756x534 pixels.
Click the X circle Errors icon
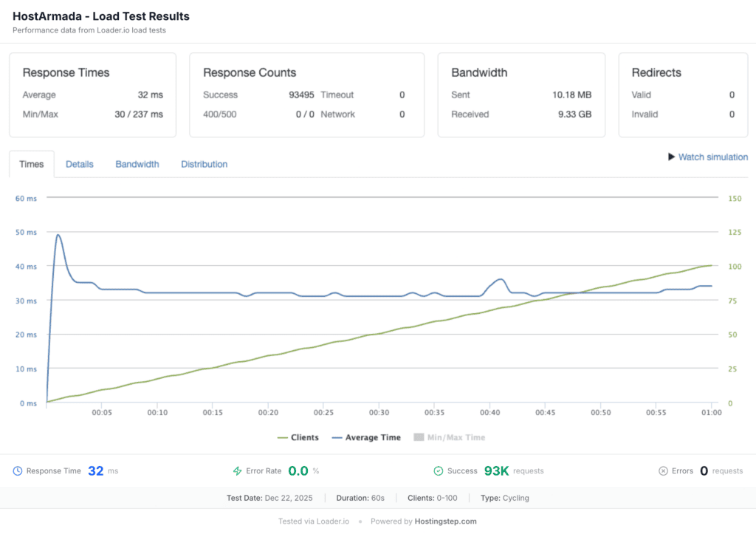point(662,471)
